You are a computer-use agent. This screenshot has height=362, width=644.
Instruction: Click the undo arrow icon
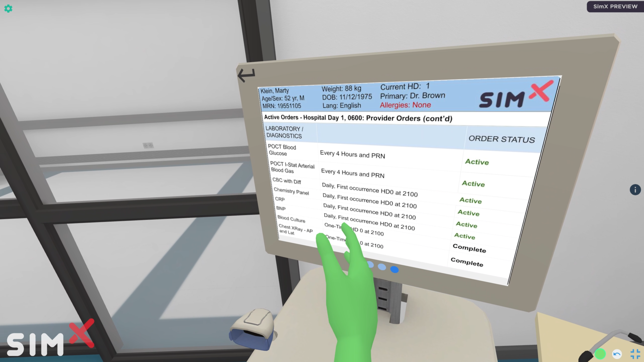(x=617, y=354)
